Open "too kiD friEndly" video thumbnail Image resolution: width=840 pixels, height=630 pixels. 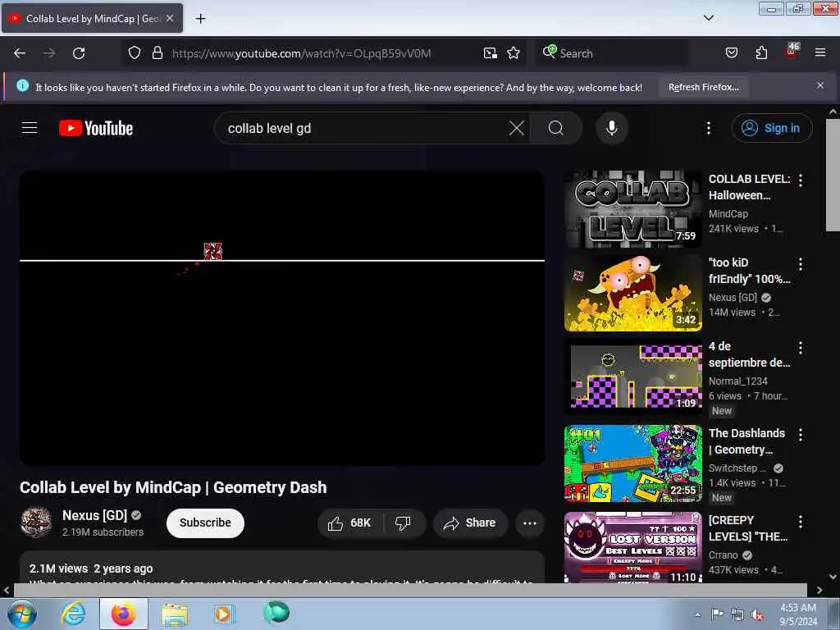pyautogui.click(x=632, y=293)
